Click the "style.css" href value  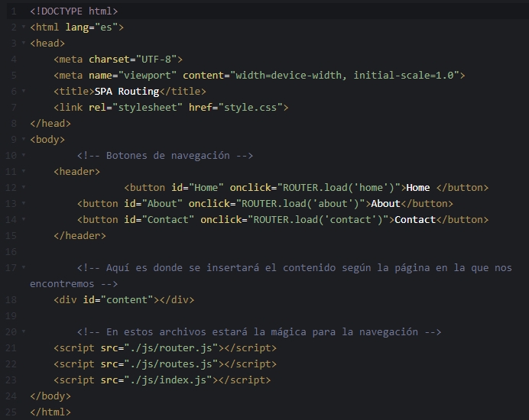(250, 108)
